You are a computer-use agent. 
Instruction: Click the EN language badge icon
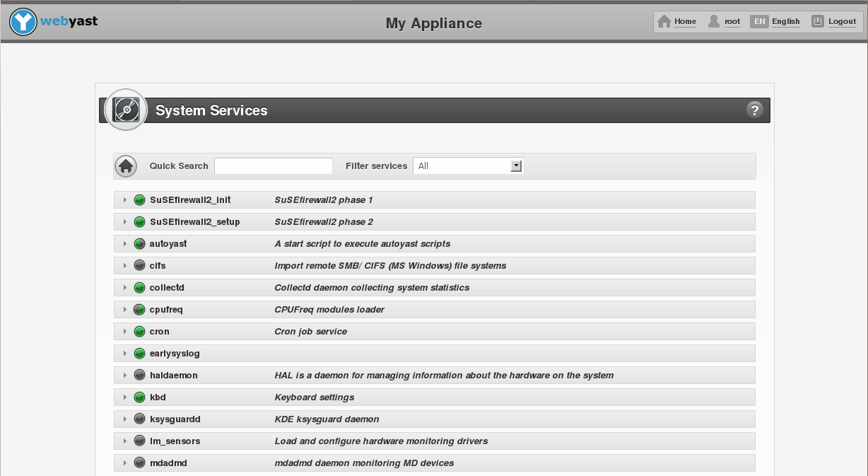tap(759, 21)
